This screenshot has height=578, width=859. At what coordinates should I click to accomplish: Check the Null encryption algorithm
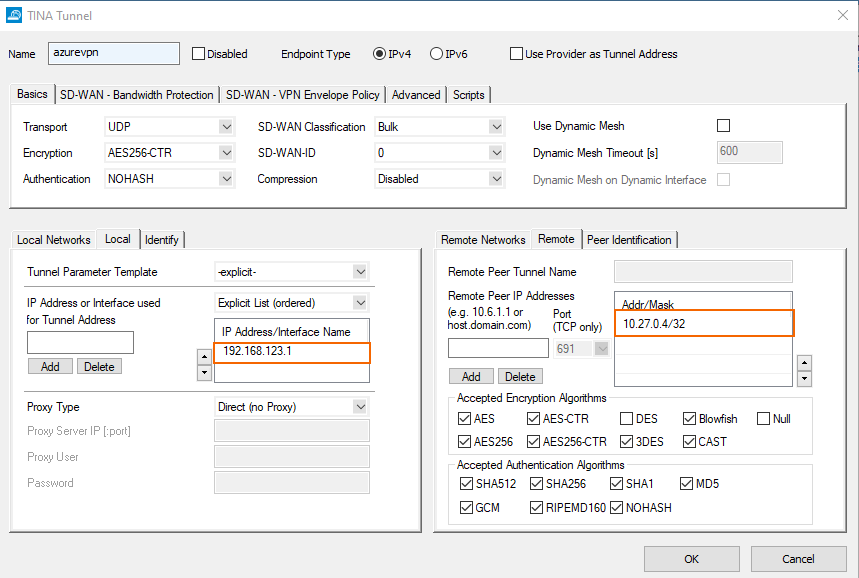[763, 419]
